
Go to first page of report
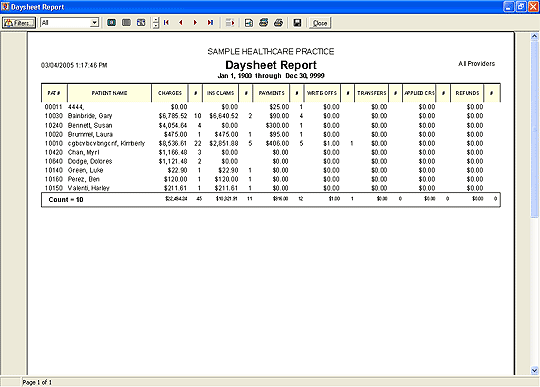(166, 23)
